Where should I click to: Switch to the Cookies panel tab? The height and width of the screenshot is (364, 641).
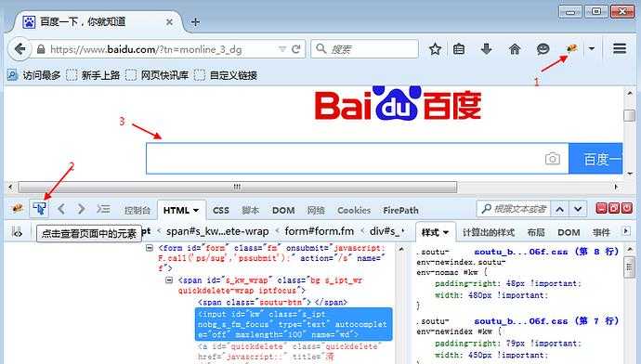coord(354,211)
